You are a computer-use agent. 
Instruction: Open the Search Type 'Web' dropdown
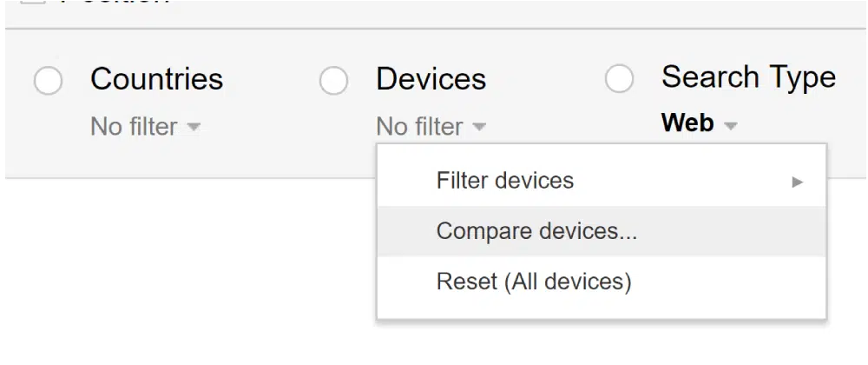[x=698, y=123]
